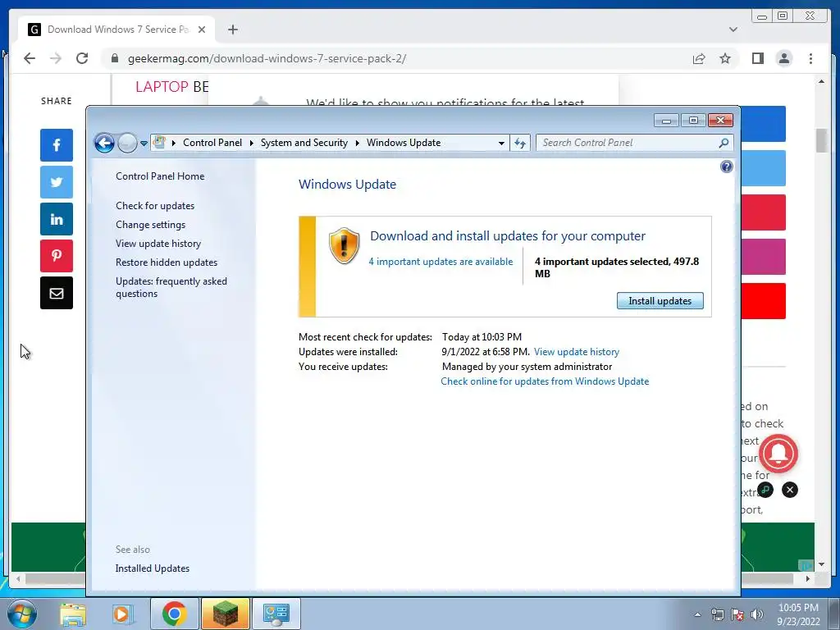Viewport: 840px width, 630px height.
Task: Open Chrome three-dot menu
Action: click(x=810, y=58)
